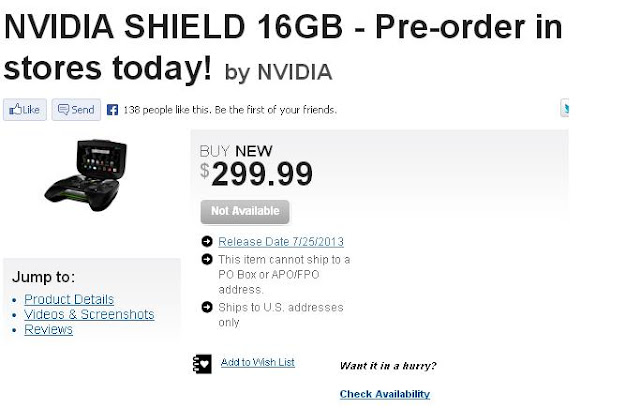Click the wish list heart icon
Screen dimensions: 640x408
[x=201, y=364]
